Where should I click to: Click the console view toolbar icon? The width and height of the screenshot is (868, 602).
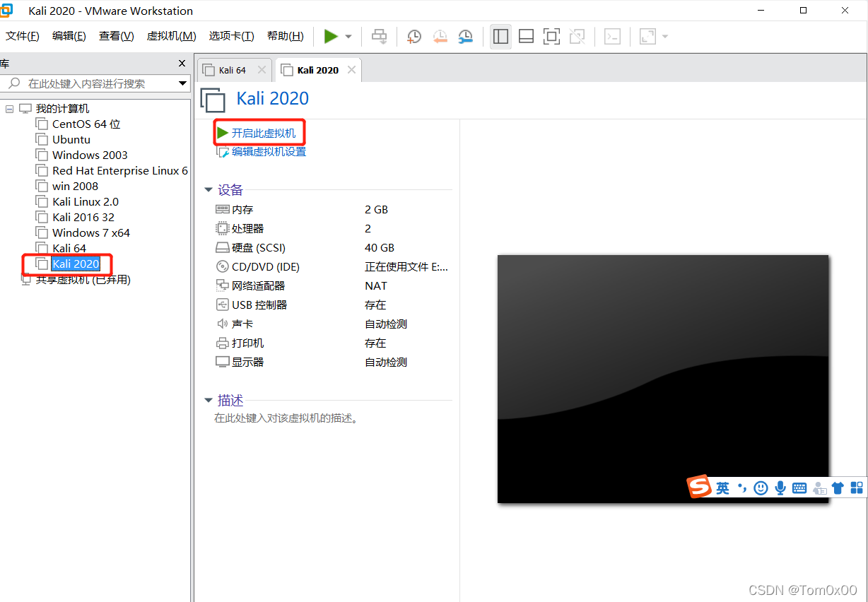[x=612, y=36]
